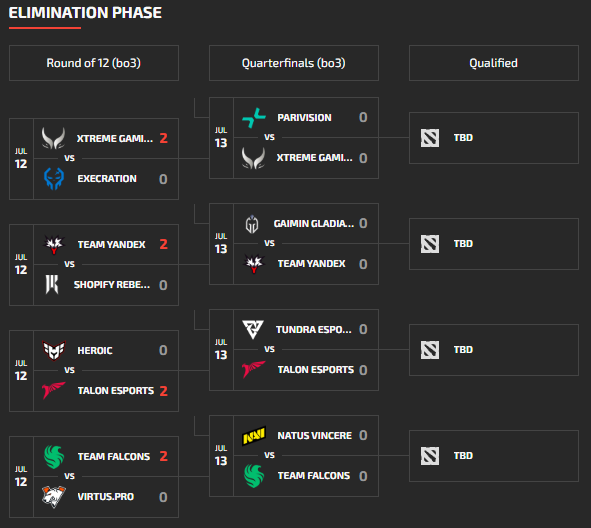Click the PARIVISION team logo
Image resolution: width=591 pixels, height=528 pixels.
254,118
